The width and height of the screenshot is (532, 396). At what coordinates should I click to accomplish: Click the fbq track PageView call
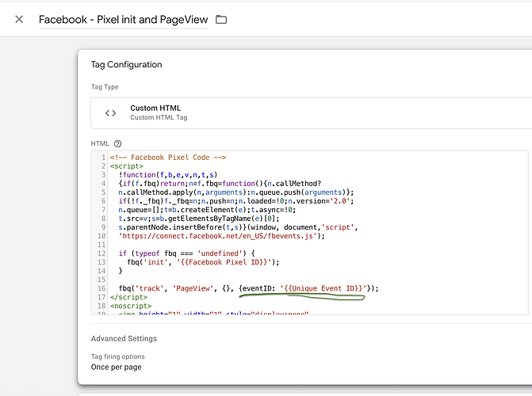coord(249,288)
